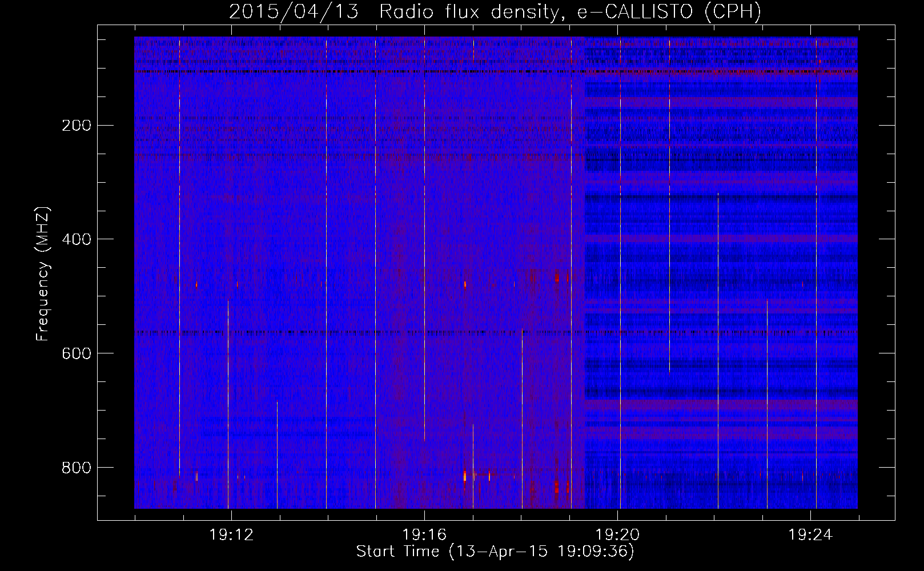Click the 'Frequency (MHZ)' axis label
Image resolution: width=924 pixels, height=571 pixels.
[x=43, y=274]
